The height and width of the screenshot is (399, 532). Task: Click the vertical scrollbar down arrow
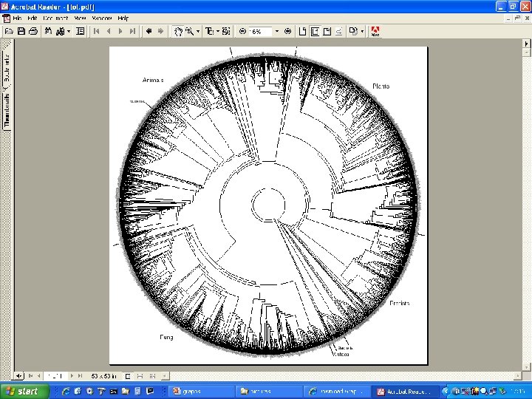(526, 367)
